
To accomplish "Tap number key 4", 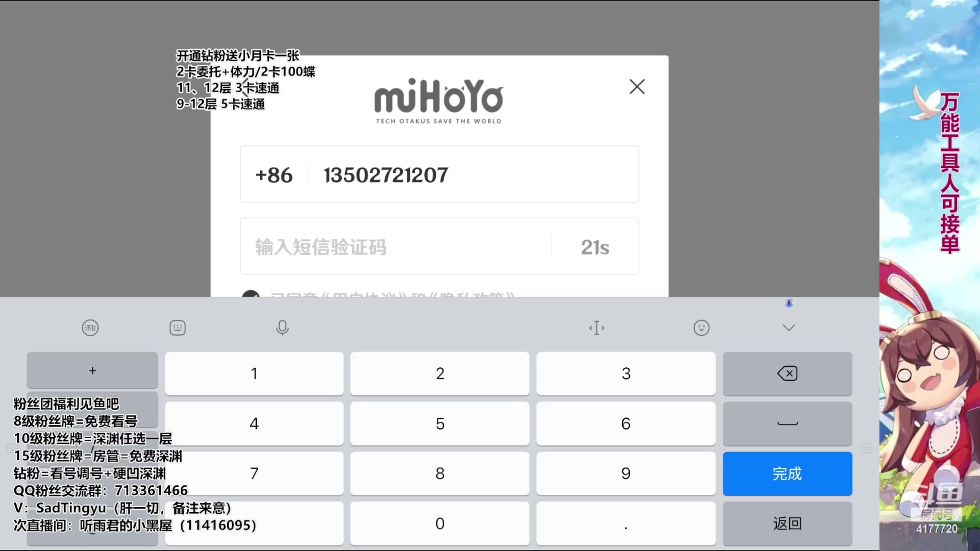I will click(x=254, y=423).
